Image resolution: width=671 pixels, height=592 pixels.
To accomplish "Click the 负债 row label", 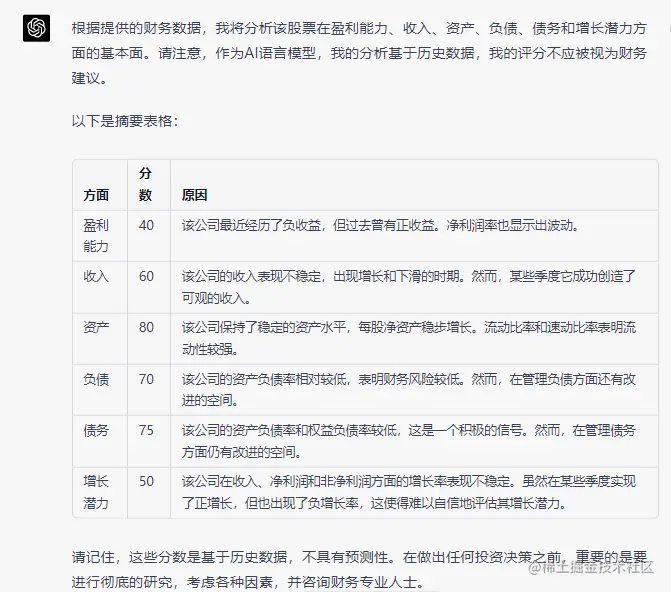I will pos(96,379).
